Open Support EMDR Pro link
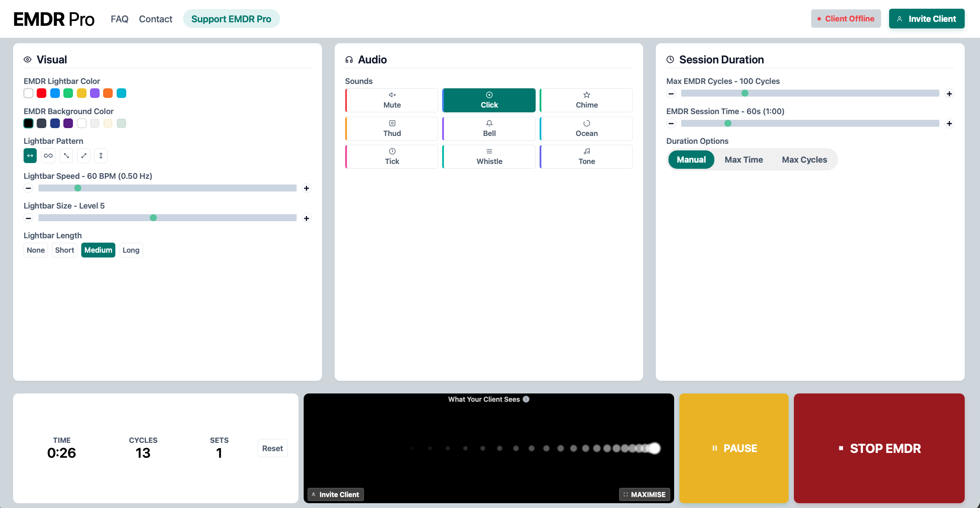980x508 pixels. [231, 19]
